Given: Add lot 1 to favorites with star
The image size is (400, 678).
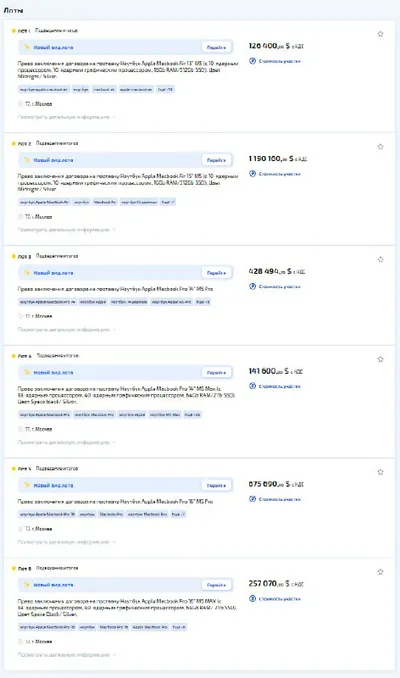Looking at the screenshot, I should (380, 34).
